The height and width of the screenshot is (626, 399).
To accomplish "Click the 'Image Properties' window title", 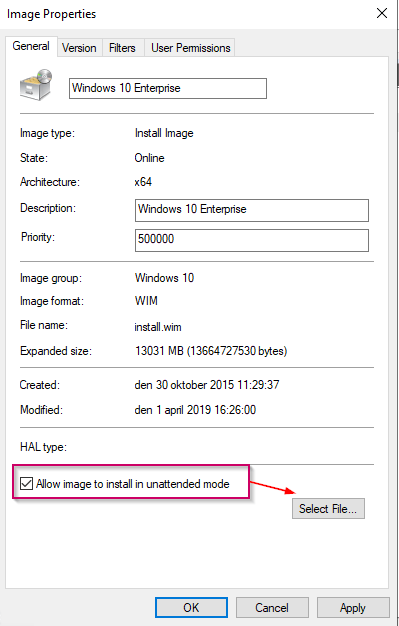I will point(52,14).
